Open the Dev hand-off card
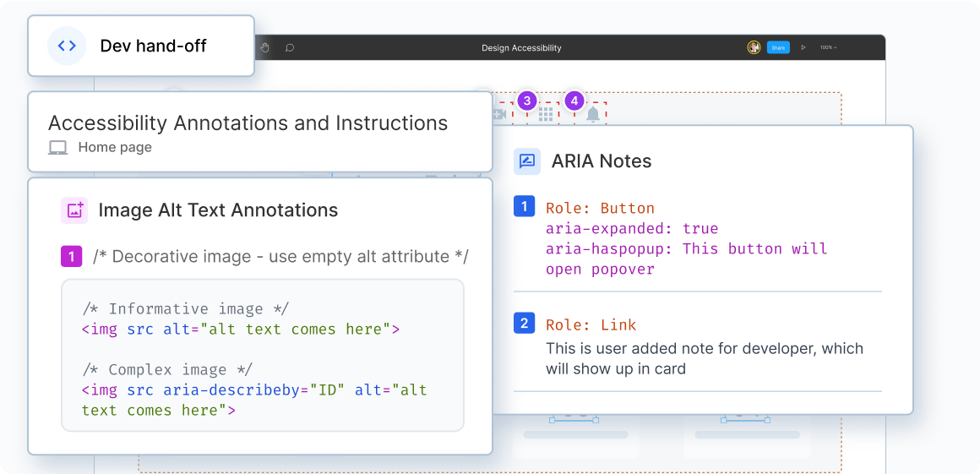 click(141, 46)
